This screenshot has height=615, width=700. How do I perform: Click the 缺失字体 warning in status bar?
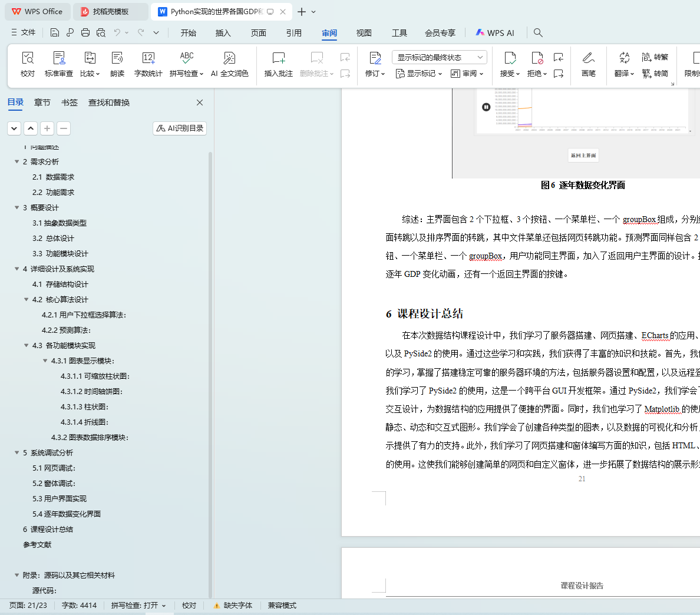tap(233, 606)
